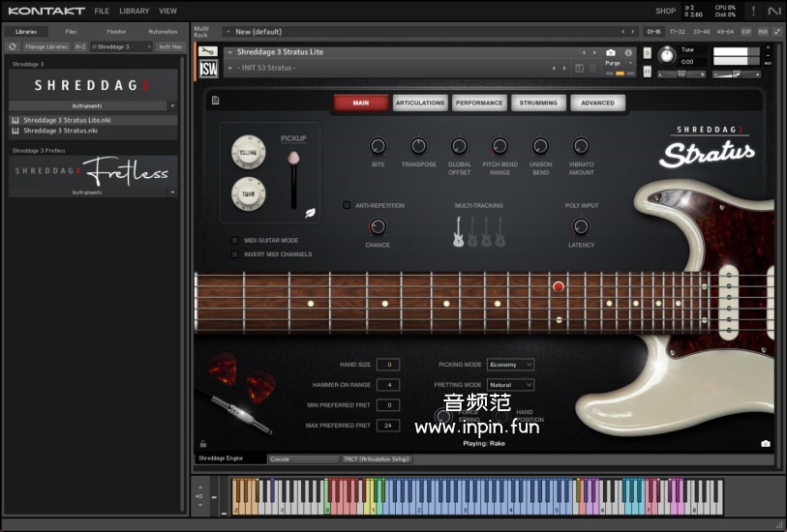787x532 pixels.
Task: Click the notes document icon
Action: 215,101
